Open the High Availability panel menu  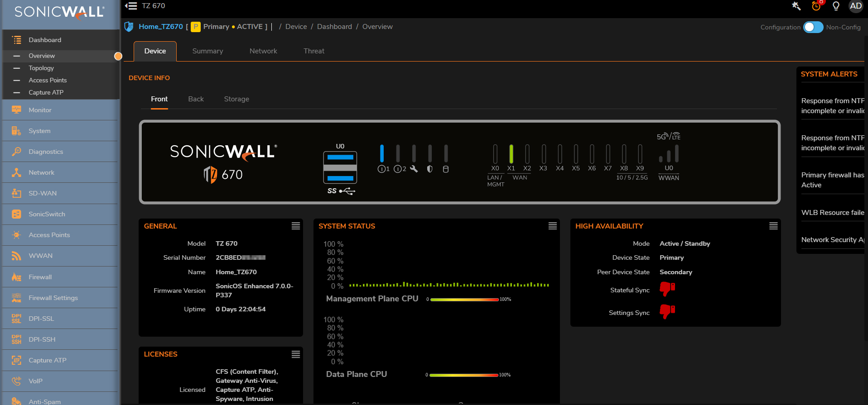click(773, 226)
